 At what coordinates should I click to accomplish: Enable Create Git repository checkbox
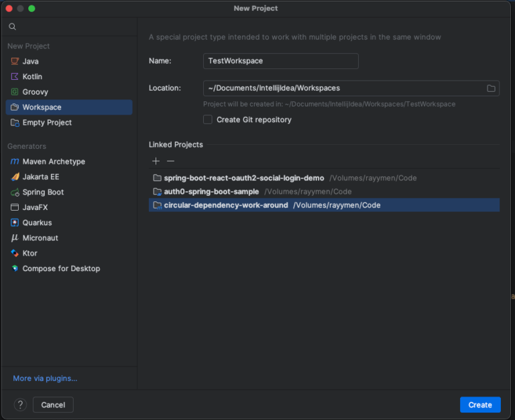(x=208, y=119)
